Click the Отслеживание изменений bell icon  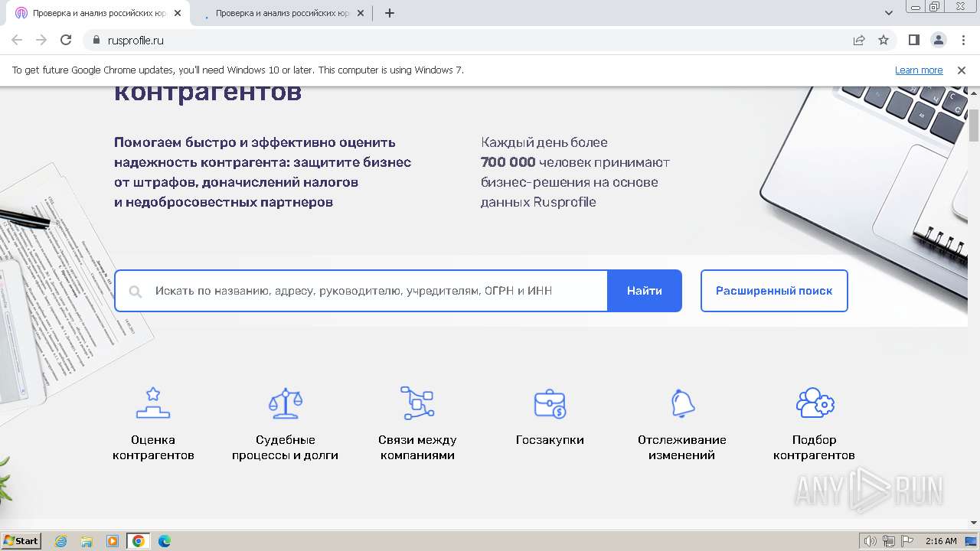tap(682, 403)
